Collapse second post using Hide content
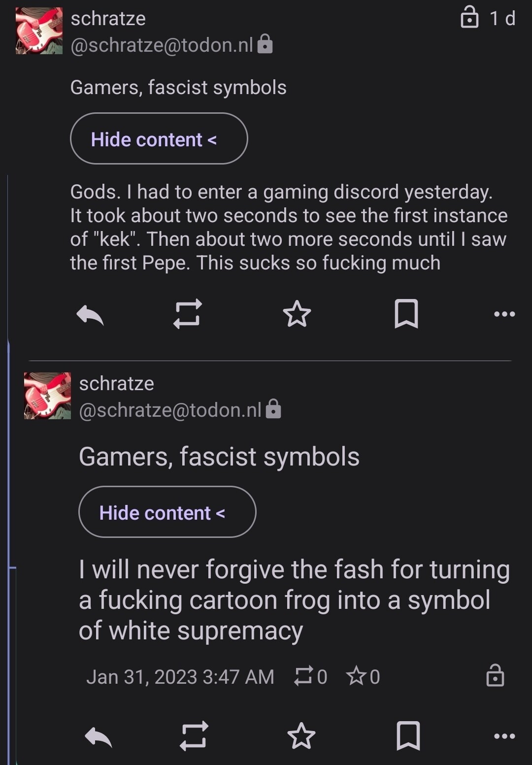The width and height of the screenshot is (532, 765). point(167,512)
